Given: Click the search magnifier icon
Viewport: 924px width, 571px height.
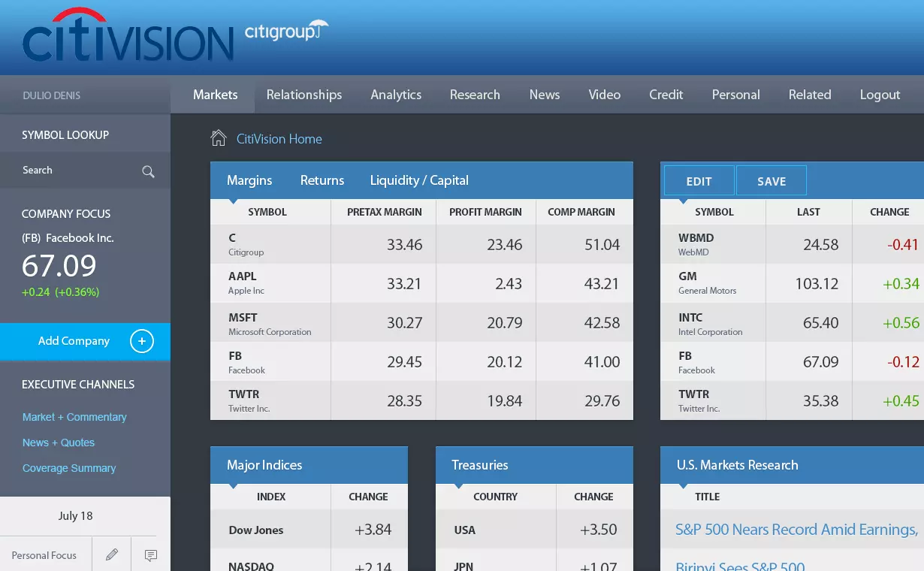Looking at the screenshot, I should coord(148,171).
